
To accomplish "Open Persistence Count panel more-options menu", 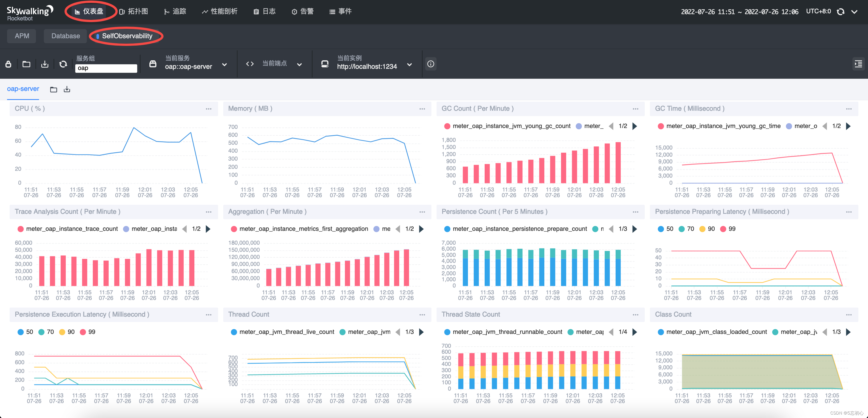I will pyautogui.click(x=635, y=212).
